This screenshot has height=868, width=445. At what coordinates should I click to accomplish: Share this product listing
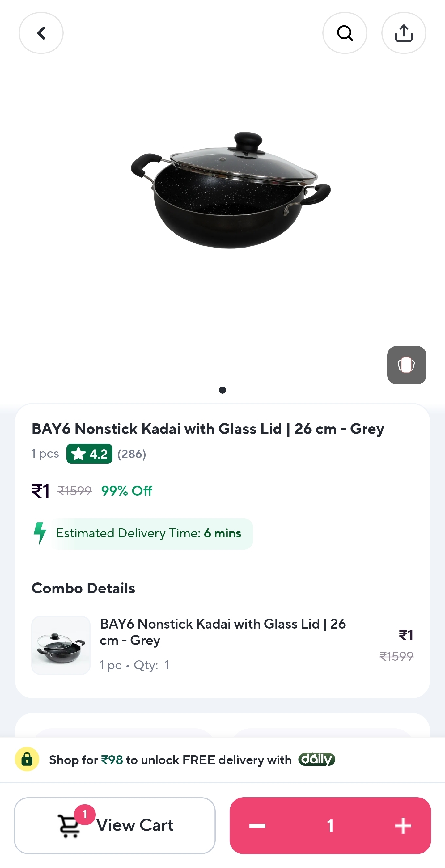pyautogui.click(x=404, y=33)
